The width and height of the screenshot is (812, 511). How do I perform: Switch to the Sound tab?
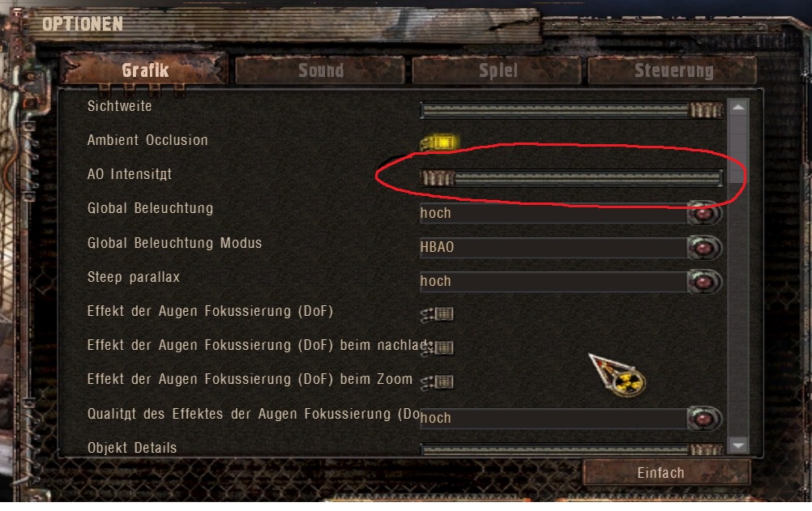(x=320, y=70)
